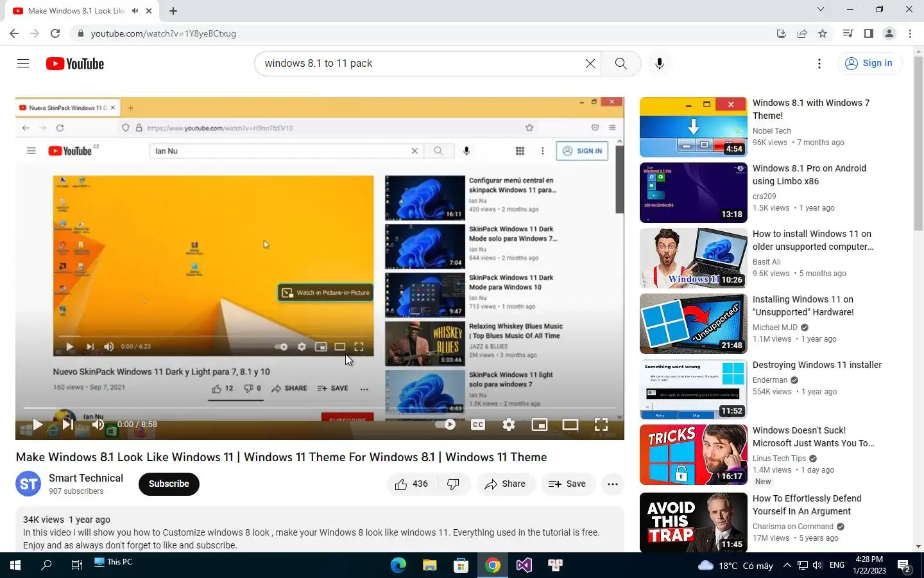924x578 pixels.
Task: Enter full screen mode
Action: click(601, 425)
